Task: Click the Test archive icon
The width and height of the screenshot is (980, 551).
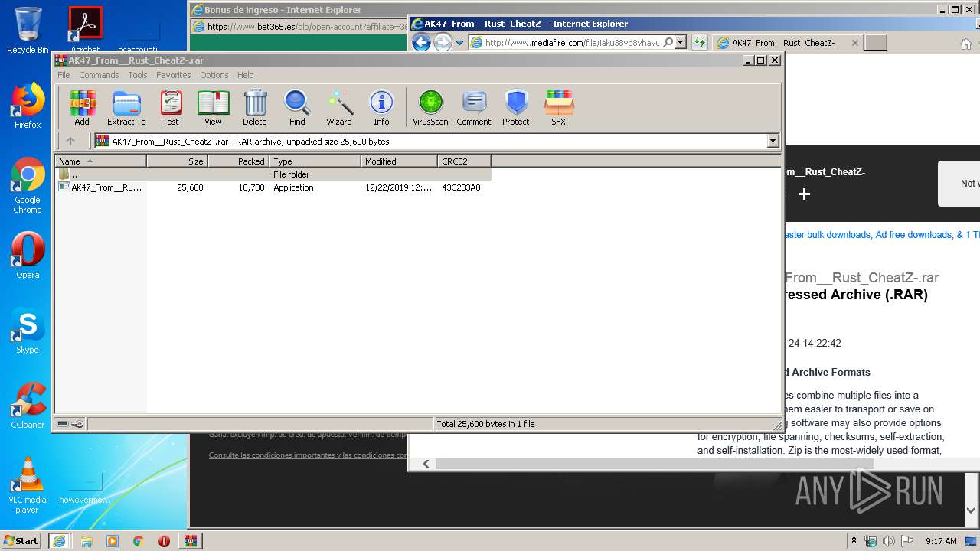Action: tap(171, 107)
